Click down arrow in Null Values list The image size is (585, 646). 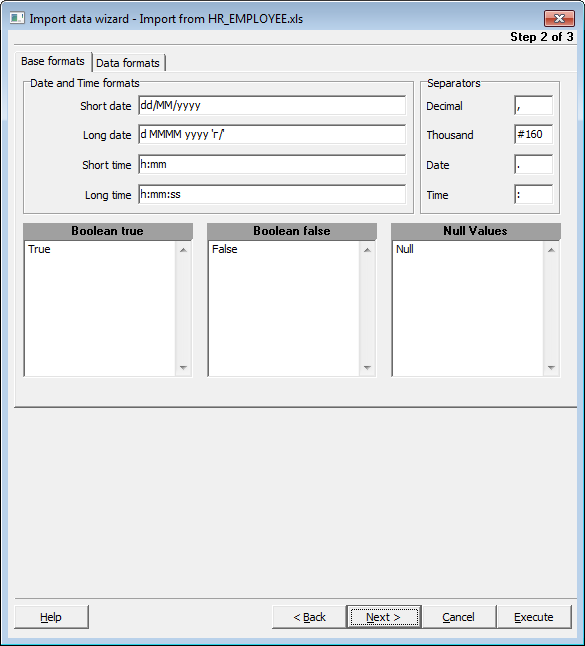click(x=551, y=367)
